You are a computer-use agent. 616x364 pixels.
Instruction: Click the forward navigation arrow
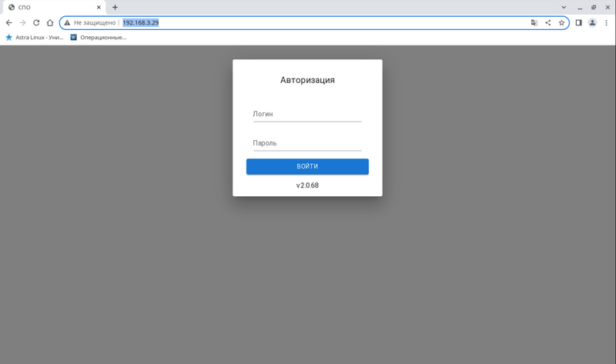(22, 23)
